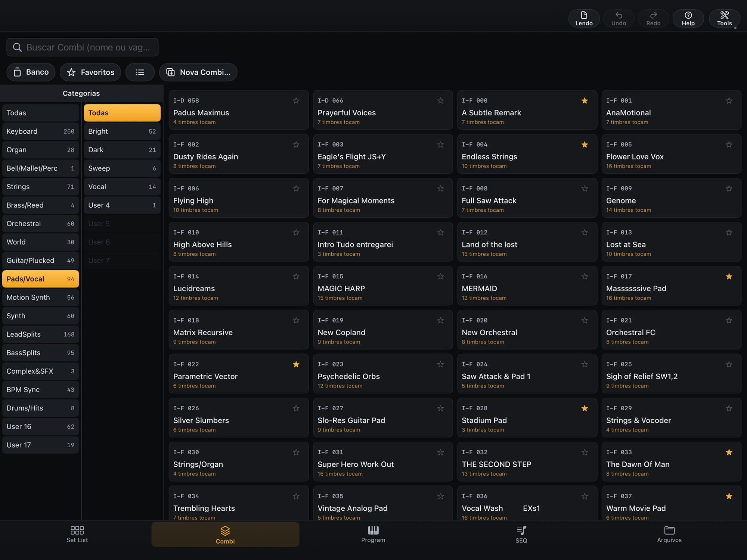Image resolution: width=747 pixels, height=560 pixels.
Task: Pick the Vocal subcategory
Action: pos(122,187)
